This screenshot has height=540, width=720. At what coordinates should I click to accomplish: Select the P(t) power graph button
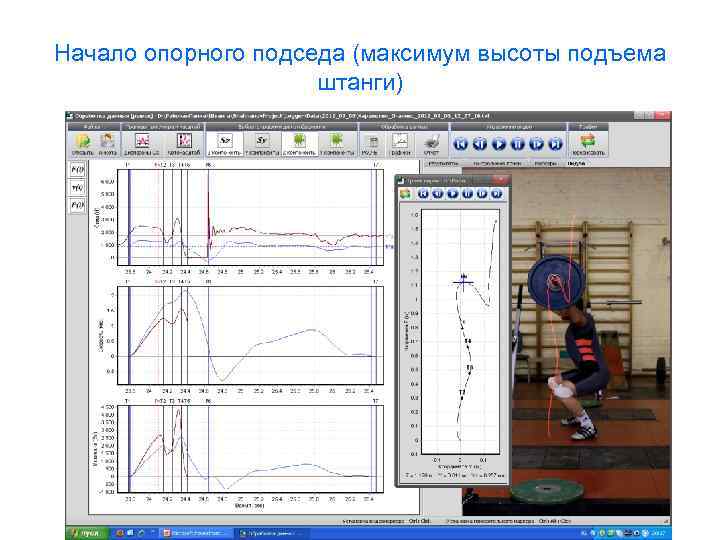(78, 205)
